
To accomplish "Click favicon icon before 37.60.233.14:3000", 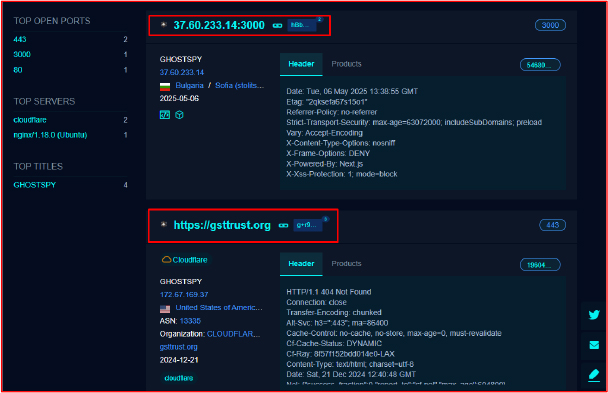I will pyautogui.click(x=164, y=25).
